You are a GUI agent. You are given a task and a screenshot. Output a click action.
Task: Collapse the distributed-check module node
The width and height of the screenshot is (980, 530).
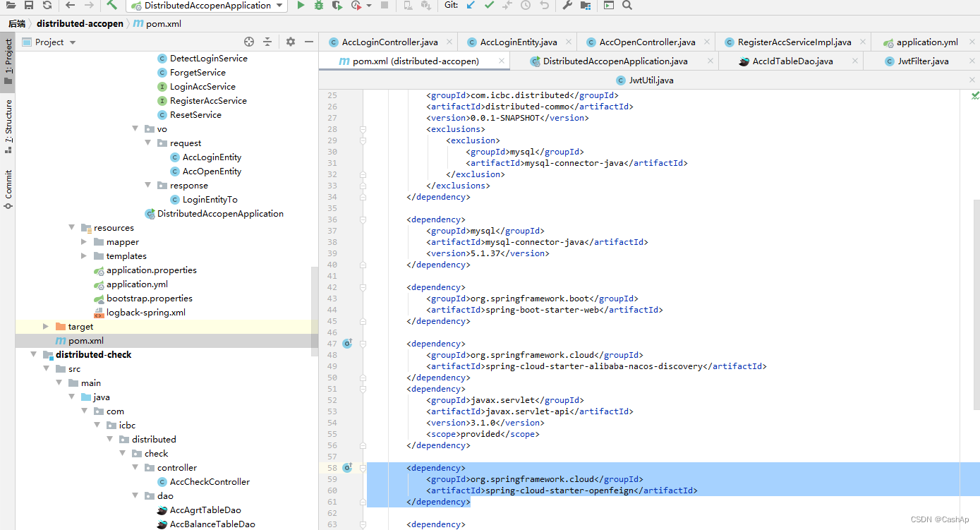(34, 355)
